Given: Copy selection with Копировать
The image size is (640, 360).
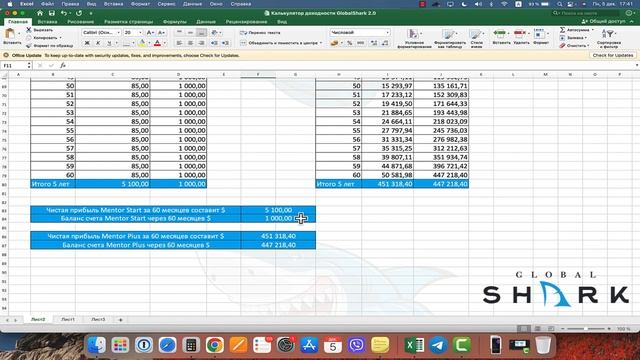Looking at the screenshot, I should [42, 38].
